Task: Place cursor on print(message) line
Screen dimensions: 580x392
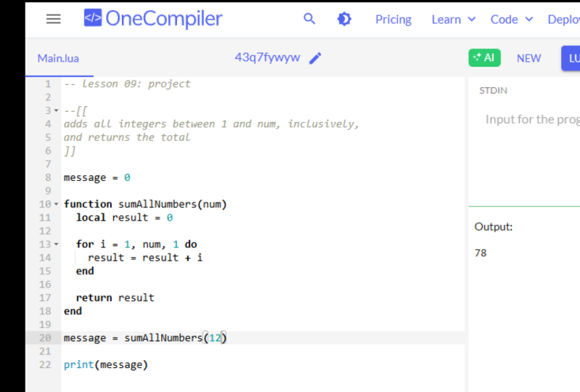Action: pos(106,364)
